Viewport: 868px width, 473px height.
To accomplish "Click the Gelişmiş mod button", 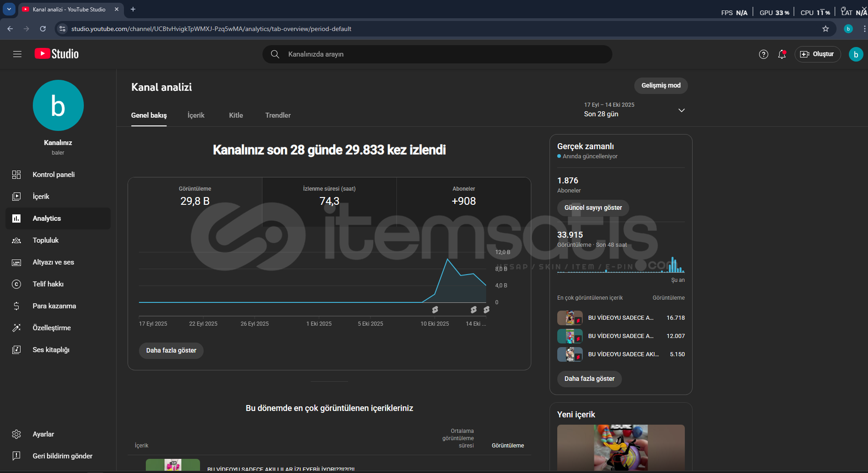I will [x=661, y=86].
